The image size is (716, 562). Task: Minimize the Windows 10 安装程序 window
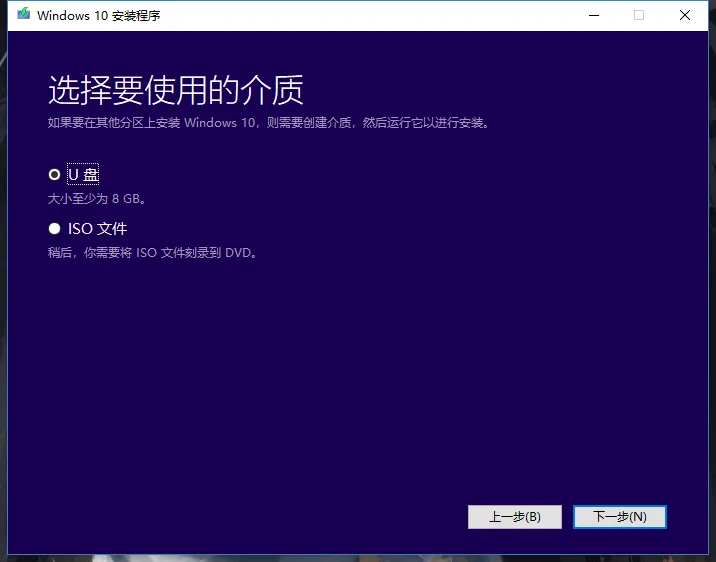594,15
